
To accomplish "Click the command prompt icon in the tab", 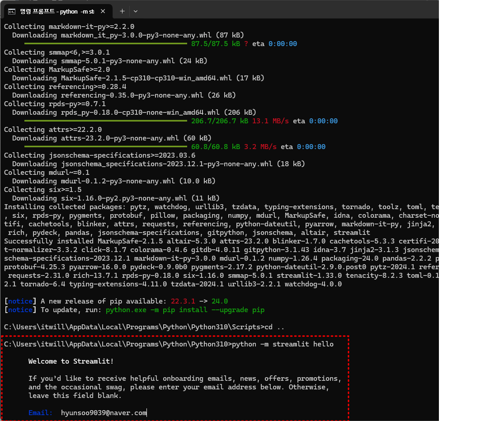I will (x=12, y=12).
